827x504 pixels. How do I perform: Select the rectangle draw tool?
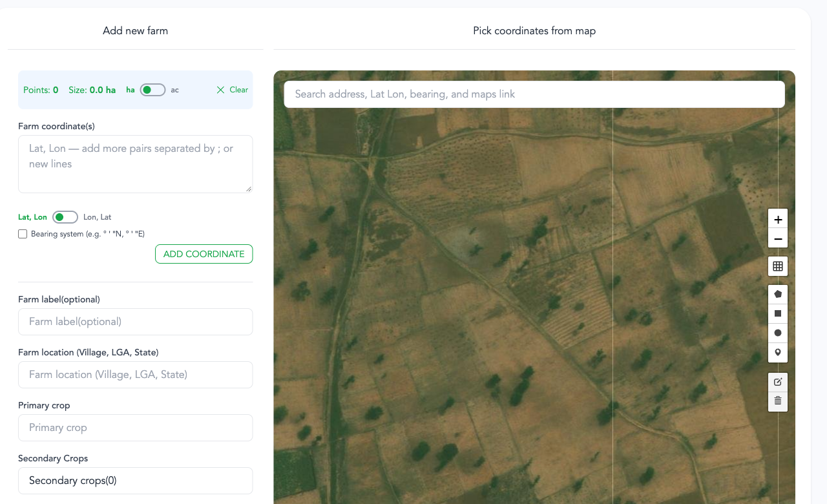778,313
